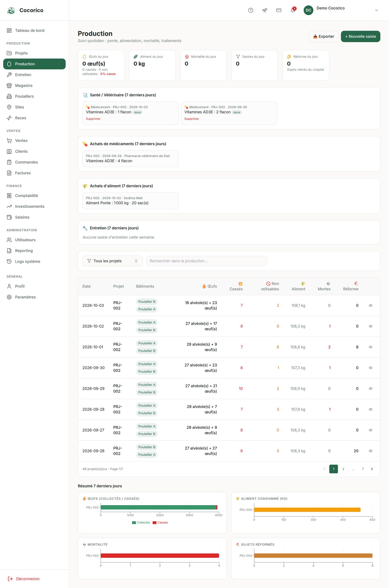The height and width of the screenshot is (588, 389).
Task: Click the + Nouvelle saisie button
Action: pos(361,36)
